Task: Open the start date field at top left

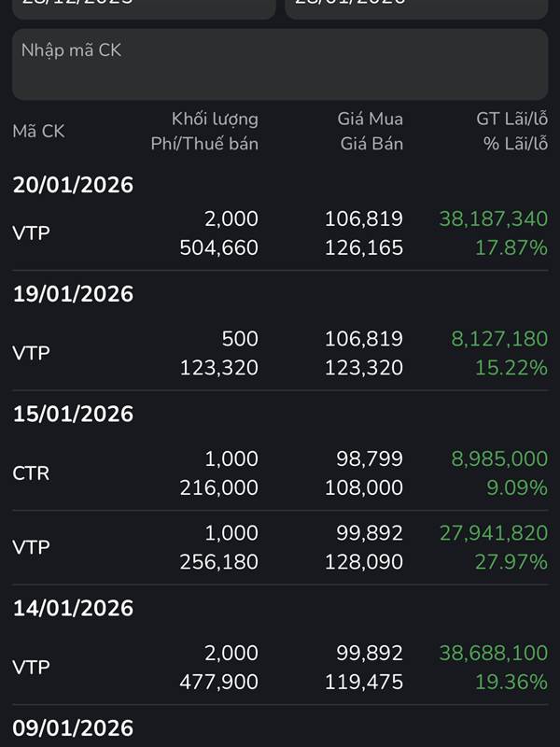Action: coord(143,7)
